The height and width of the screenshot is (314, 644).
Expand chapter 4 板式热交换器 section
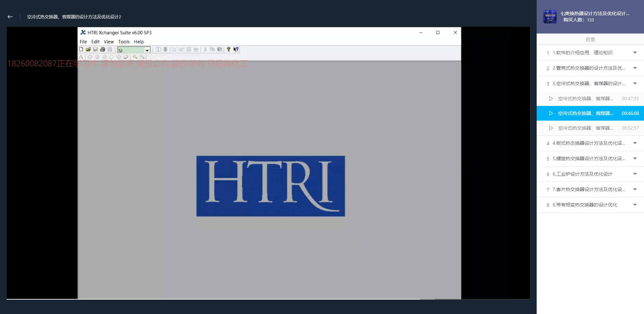[590, 143]
